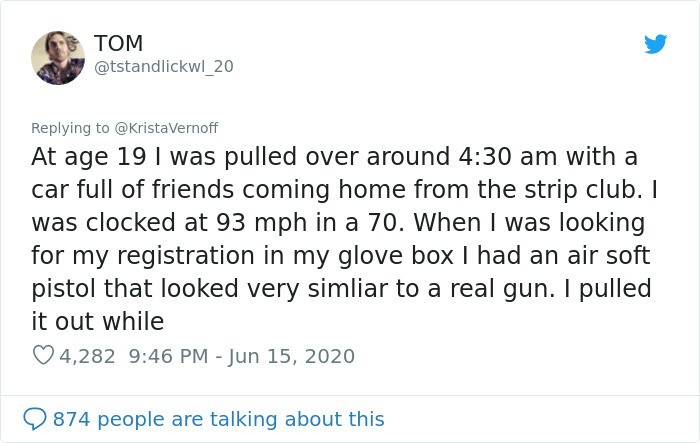
Task: Click the 4,282 likes count
Action: (87, 356)
